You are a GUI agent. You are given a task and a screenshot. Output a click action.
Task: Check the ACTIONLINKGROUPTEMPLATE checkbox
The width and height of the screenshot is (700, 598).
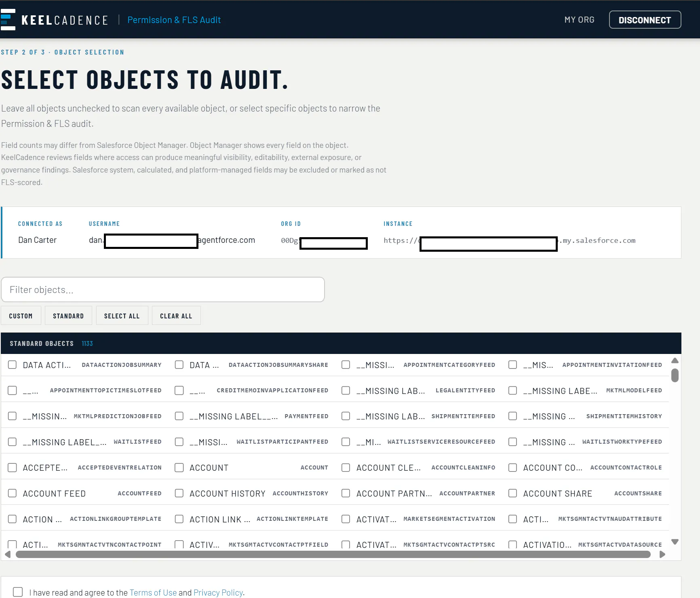pos(13,519)
